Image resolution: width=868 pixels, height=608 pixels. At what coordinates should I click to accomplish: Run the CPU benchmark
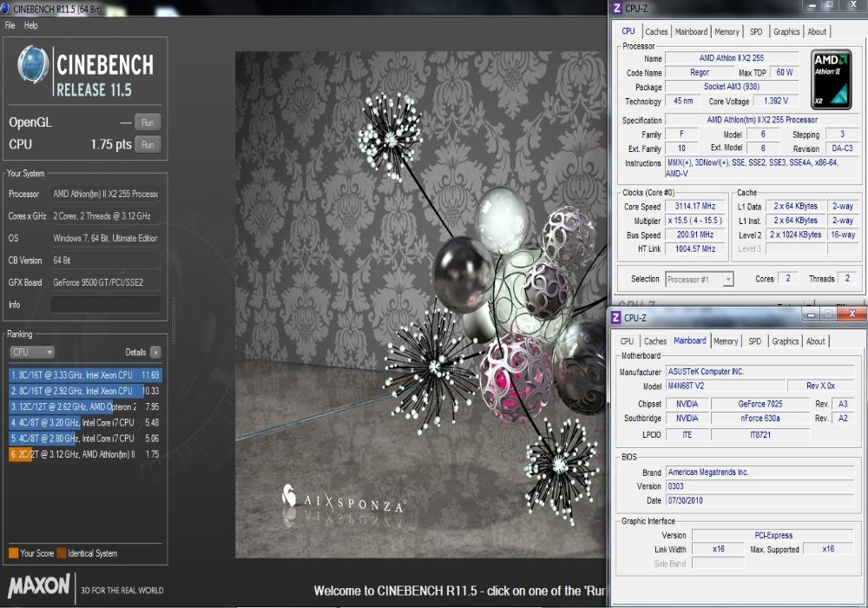tap(148, 144)
